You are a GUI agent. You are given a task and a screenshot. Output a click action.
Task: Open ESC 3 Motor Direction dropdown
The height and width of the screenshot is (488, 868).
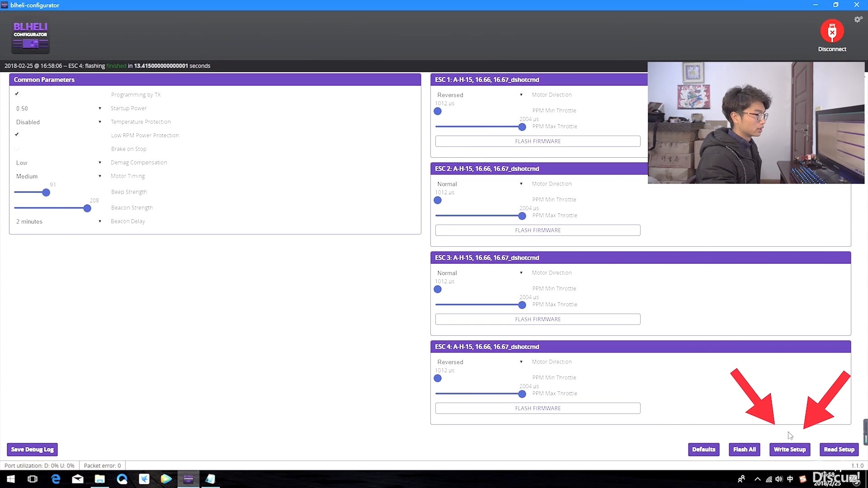pyautogui.click(x=480, y=273)
